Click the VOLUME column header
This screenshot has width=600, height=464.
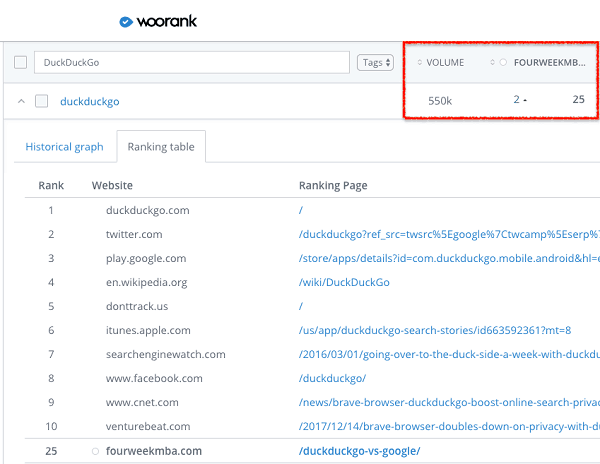445,63
